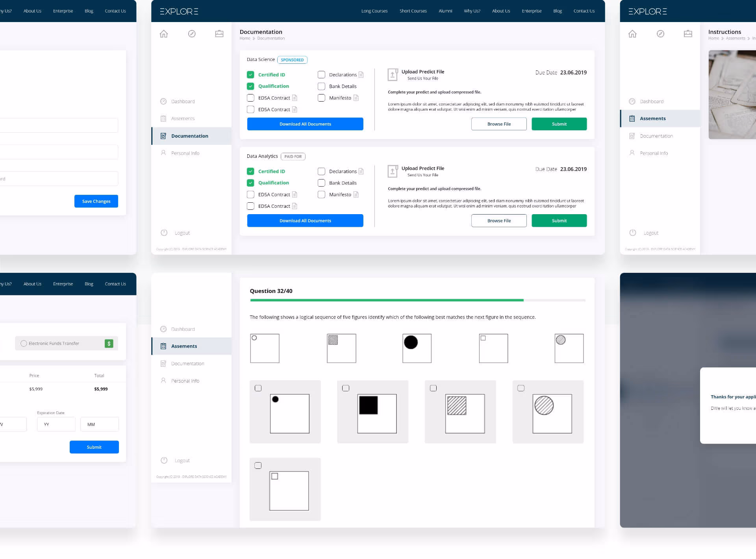The width and height of the screenshot is (756, 559).
Task: Click the green question progress bar
Action: coord(387,300)
